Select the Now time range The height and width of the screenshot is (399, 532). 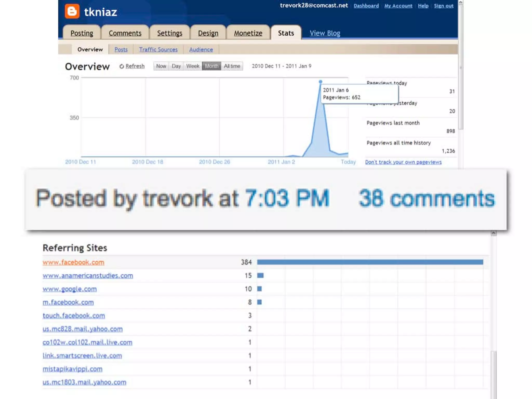pyautogui.click(x=161, y=66)
